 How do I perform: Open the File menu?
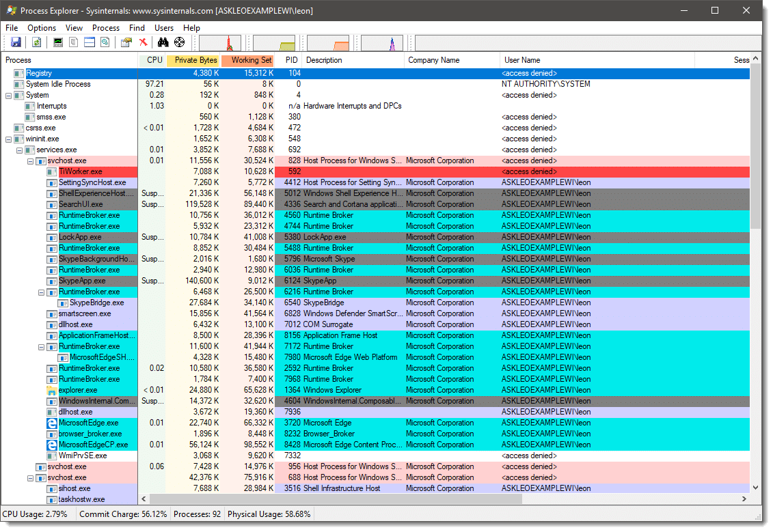point(12,28)
